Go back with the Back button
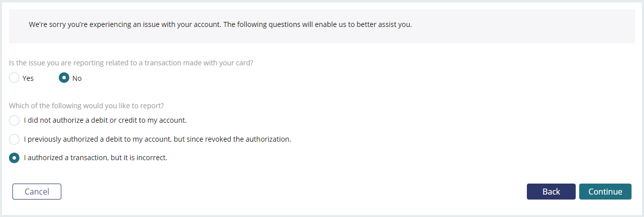The height and width of the screenshot is (217, 644). 551,192
